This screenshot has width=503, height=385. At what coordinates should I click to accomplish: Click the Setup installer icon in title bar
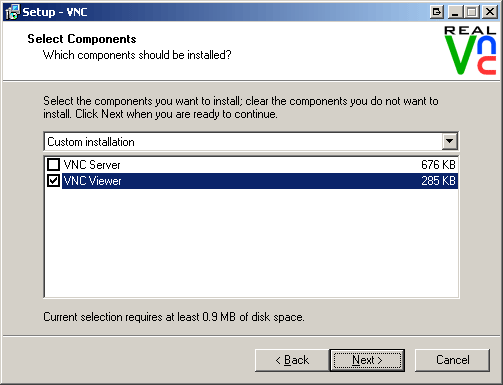click(13, 12)
